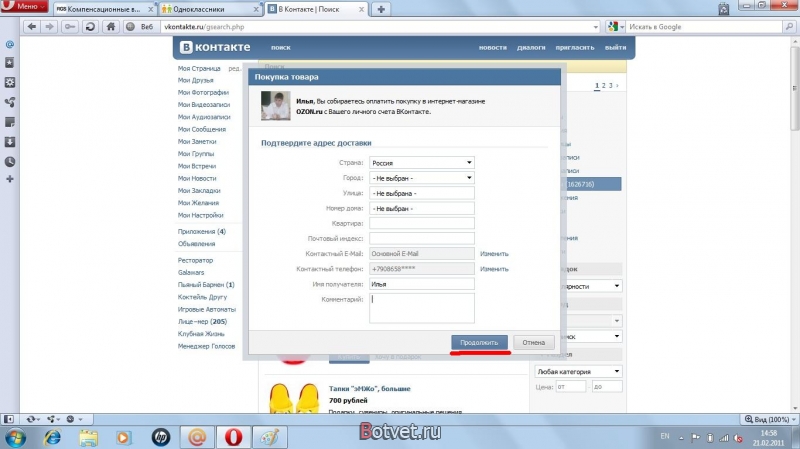Open the History clock panel in sidebar
800x449 pixels.
coord(10,162)
